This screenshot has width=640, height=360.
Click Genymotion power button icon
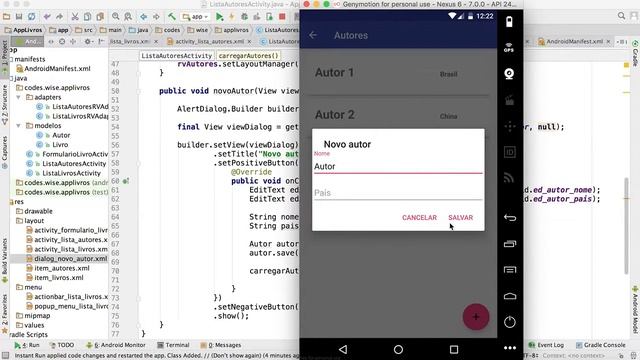tap(510, 322)
